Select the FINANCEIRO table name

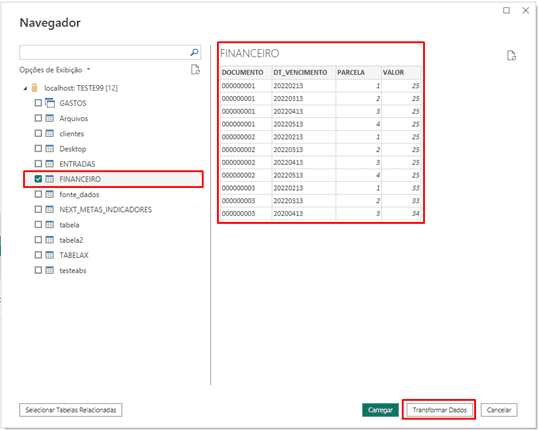tap(80, 179)
